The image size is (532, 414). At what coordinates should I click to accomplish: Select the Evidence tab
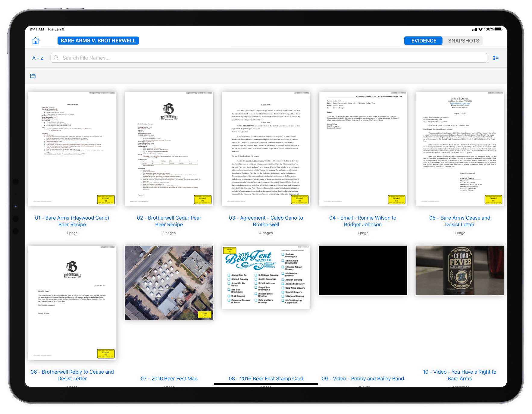424,41
